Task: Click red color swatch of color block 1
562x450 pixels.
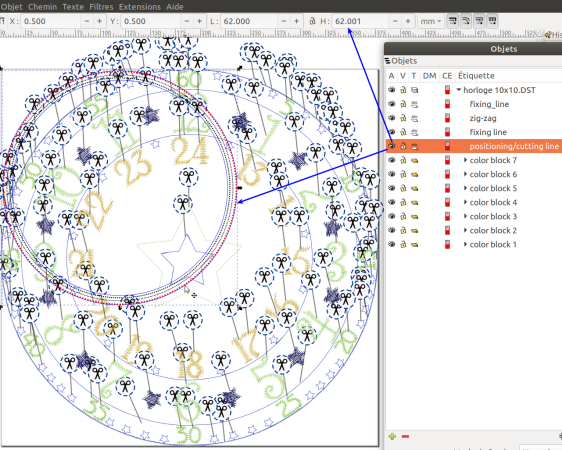Action: click(447, 245)
